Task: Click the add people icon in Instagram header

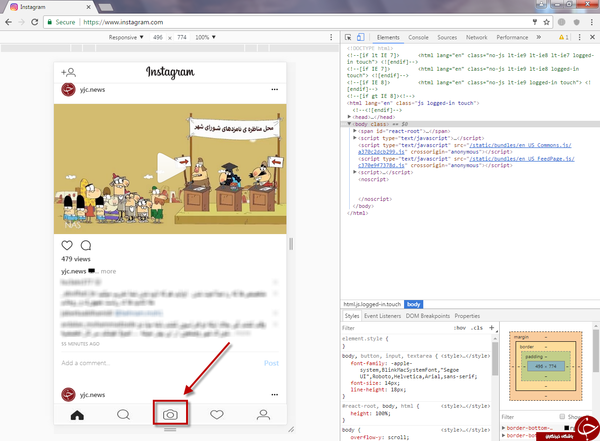Action: 68,72
